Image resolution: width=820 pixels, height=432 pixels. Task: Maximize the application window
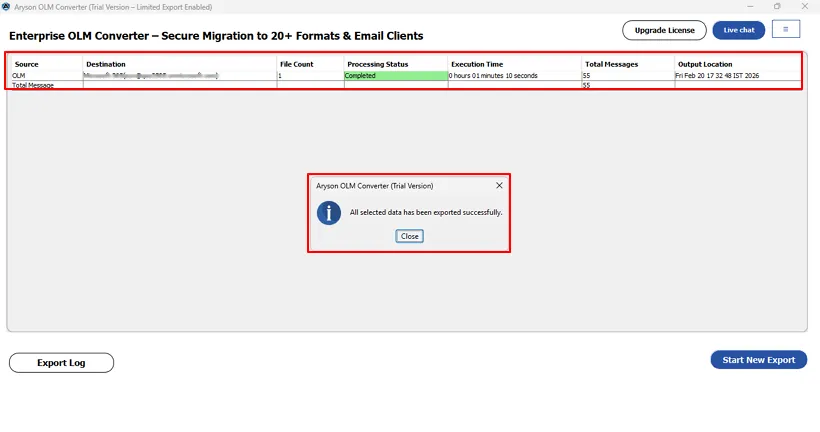coord(777,7)
